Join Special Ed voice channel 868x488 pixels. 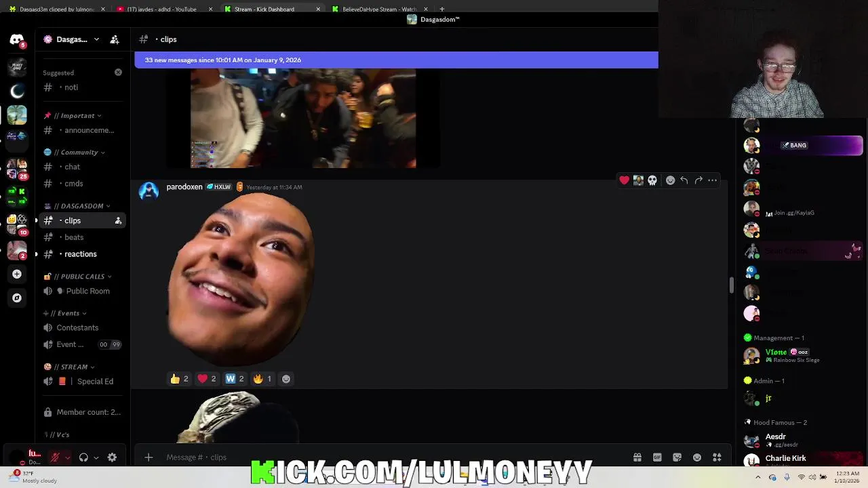83,381
